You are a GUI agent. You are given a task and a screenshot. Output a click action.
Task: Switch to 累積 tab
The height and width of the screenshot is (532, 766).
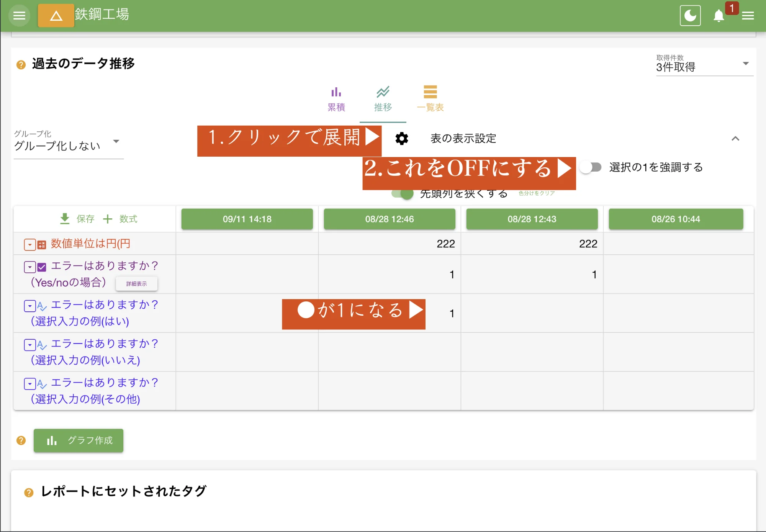point(336,98)
